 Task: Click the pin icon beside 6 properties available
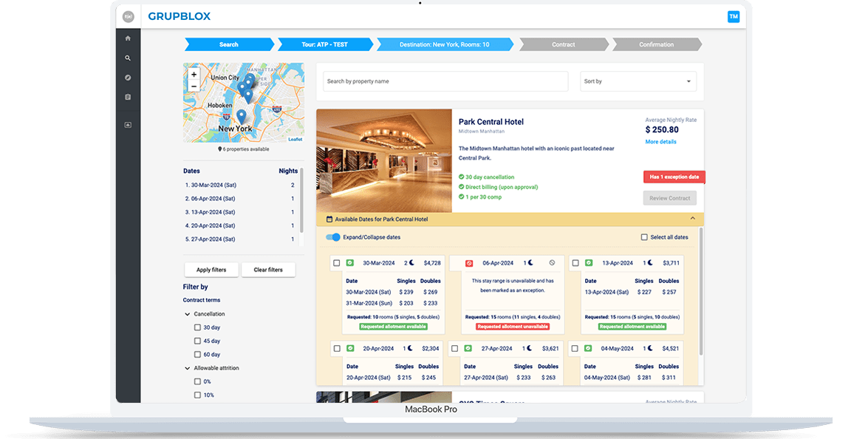tap(219, 149)
